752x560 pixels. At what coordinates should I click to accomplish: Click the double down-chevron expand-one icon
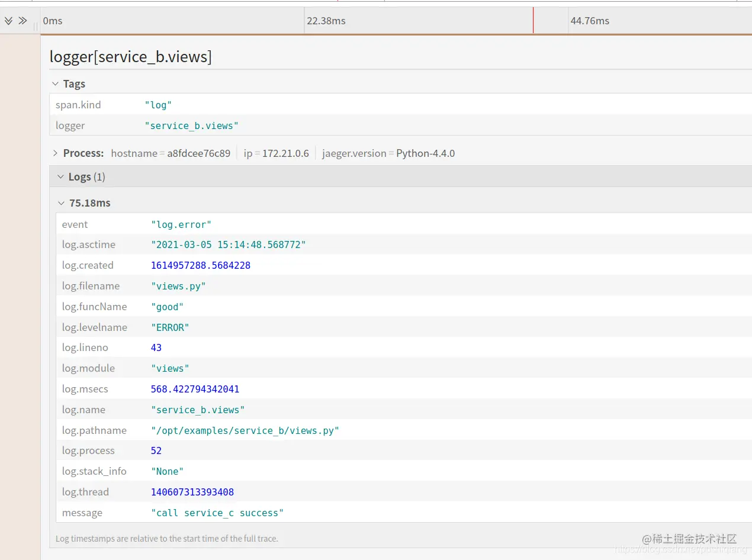tap(8, 21)
